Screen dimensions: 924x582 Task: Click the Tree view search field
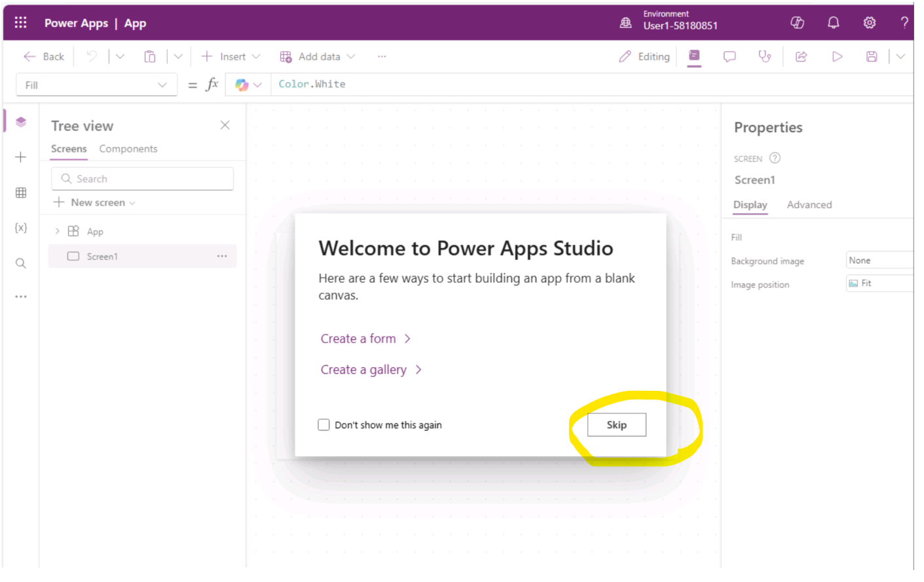coord(143,179)
